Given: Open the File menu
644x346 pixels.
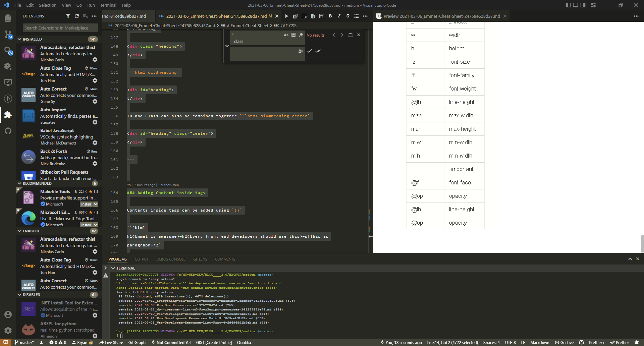Looking at the screenshot, I should 18,5.
